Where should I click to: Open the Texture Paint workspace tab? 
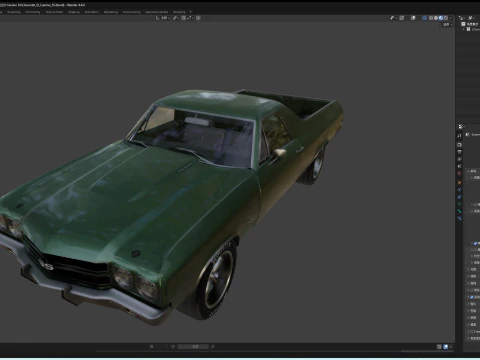click(54, 12)
